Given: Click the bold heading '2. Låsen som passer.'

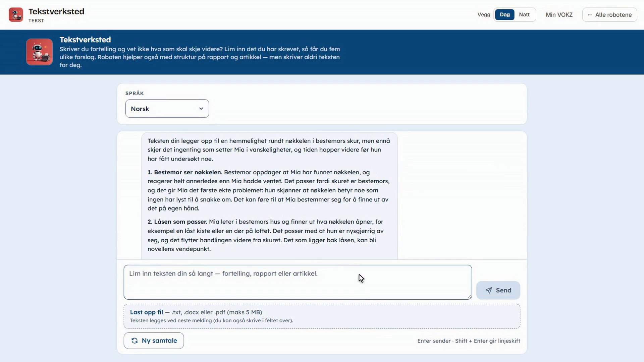Looking at the screenshot, I should 177,222.
